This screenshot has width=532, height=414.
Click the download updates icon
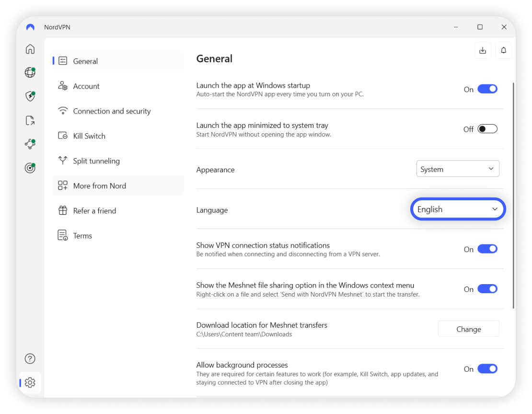pos(483,50)
